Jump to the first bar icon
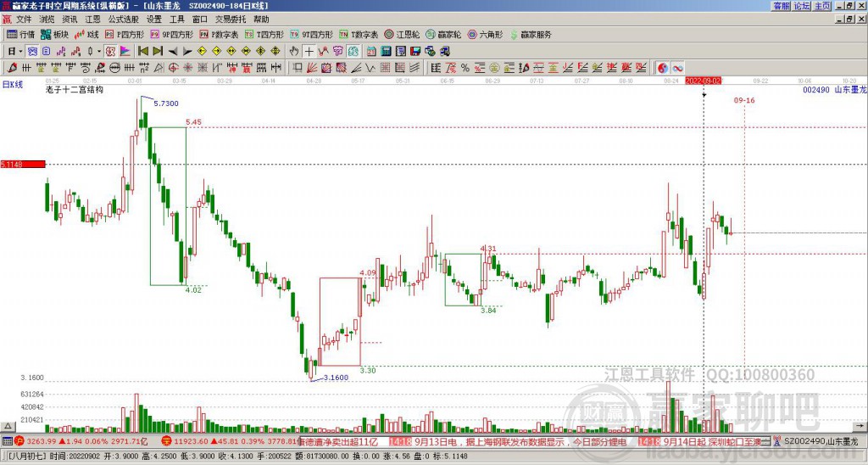Image resolution: width=868 pixels, height=465 pixels. 142,52
